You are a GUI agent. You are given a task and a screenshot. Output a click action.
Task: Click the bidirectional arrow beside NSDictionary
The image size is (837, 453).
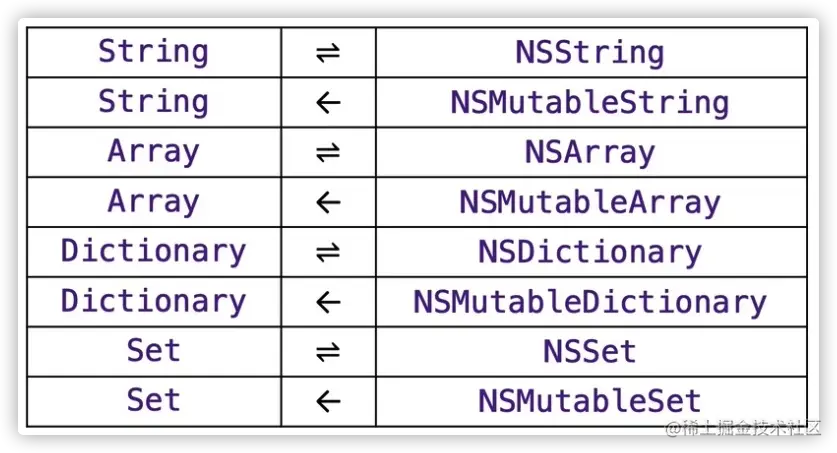[328, 252]
